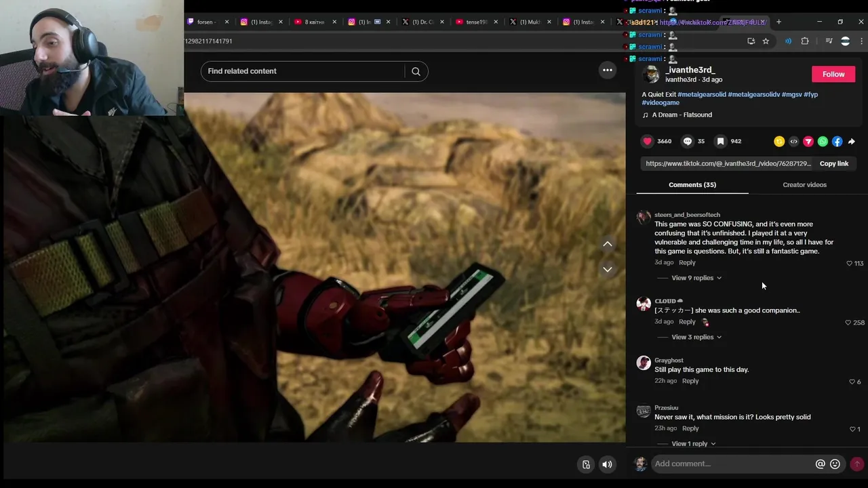Click the Copy link button
The image size is (868, 488).
[834, 163]
